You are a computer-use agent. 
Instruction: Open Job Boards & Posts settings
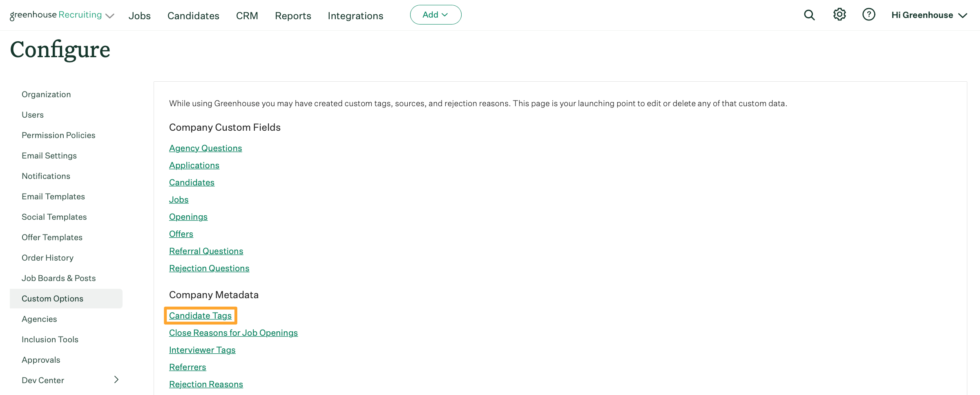point(58,278)
